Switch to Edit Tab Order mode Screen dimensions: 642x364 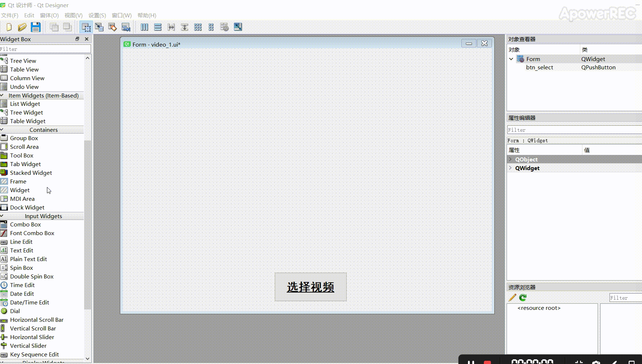(126, 27)
